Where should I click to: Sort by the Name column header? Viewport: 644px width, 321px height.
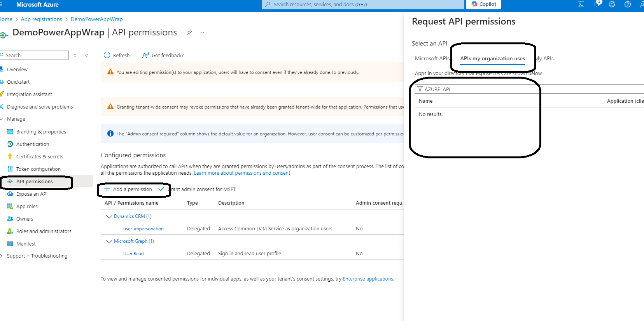425,101
